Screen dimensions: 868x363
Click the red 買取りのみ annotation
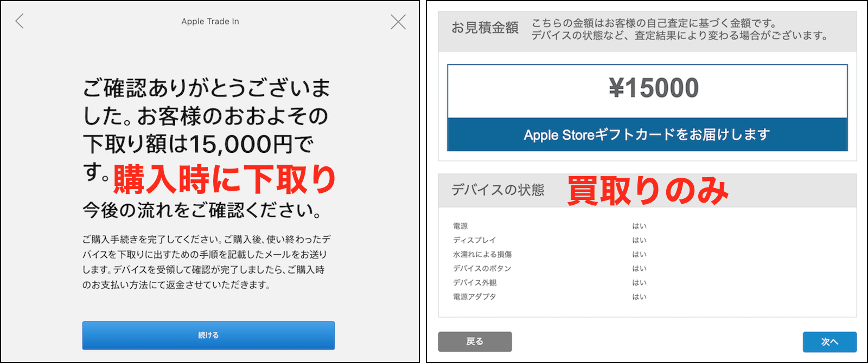(648, 190)
